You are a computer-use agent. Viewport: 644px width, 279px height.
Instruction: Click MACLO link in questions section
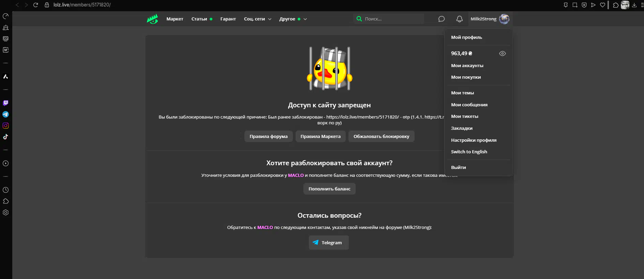(x=265, y=228)
